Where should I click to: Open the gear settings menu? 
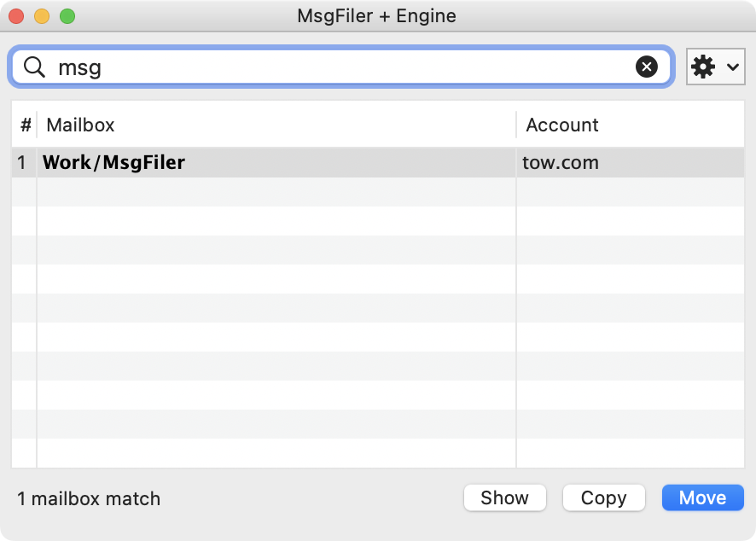pyautogui.click(x=703, y=67)
